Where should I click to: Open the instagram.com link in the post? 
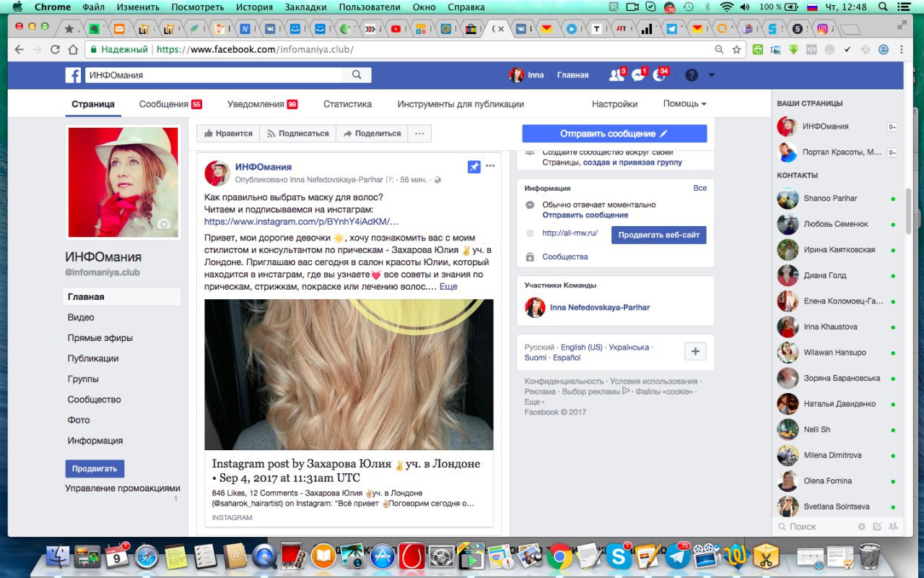301,222
